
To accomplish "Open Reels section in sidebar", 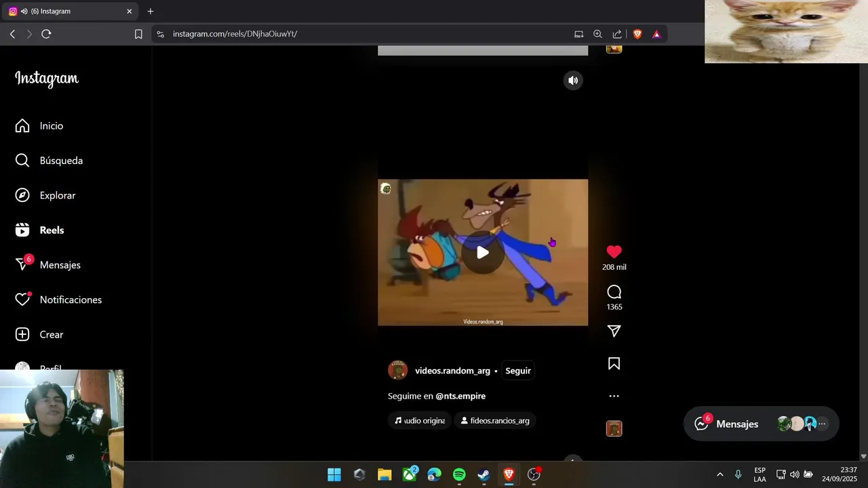I will pyautogui.click(x=39, y=230).
